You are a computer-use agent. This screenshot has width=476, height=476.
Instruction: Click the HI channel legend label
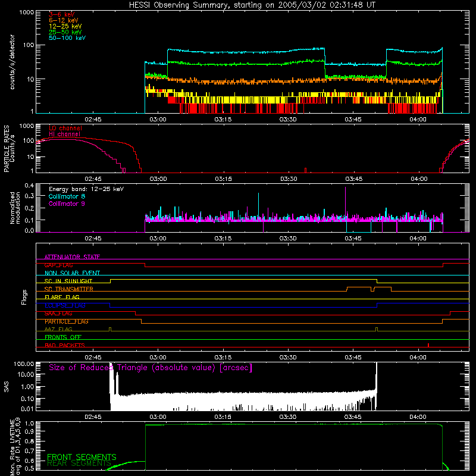(x=65, y=134)
